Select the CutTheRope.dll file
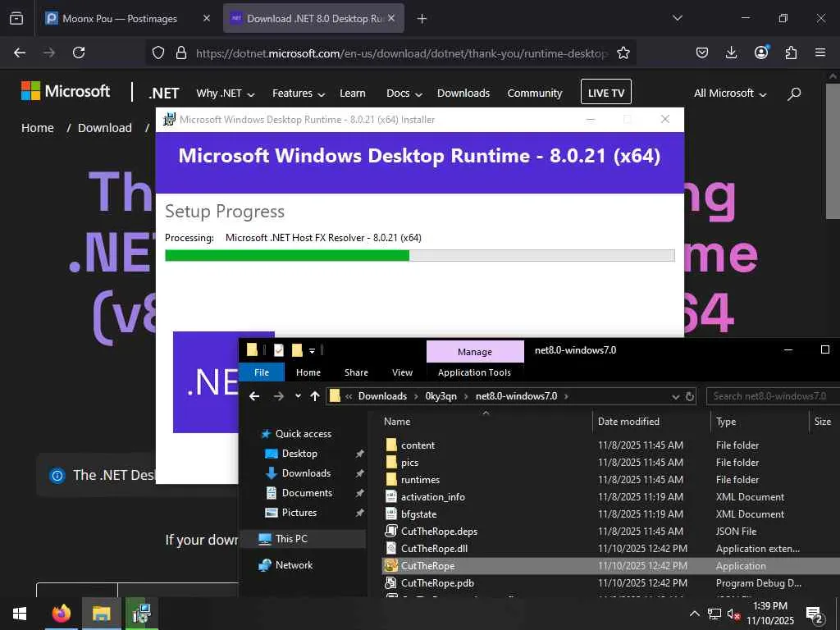The image size is (840, 630). (435, 549)
